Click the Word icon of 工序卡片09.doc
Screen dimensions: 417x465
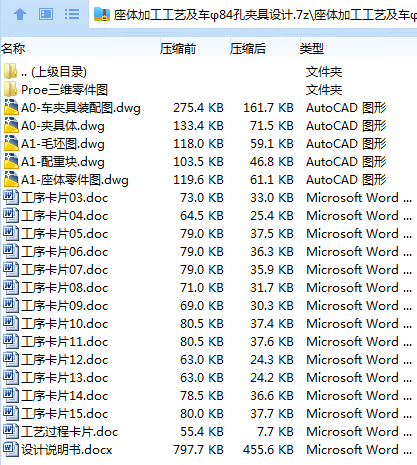(x=11, y=305)
